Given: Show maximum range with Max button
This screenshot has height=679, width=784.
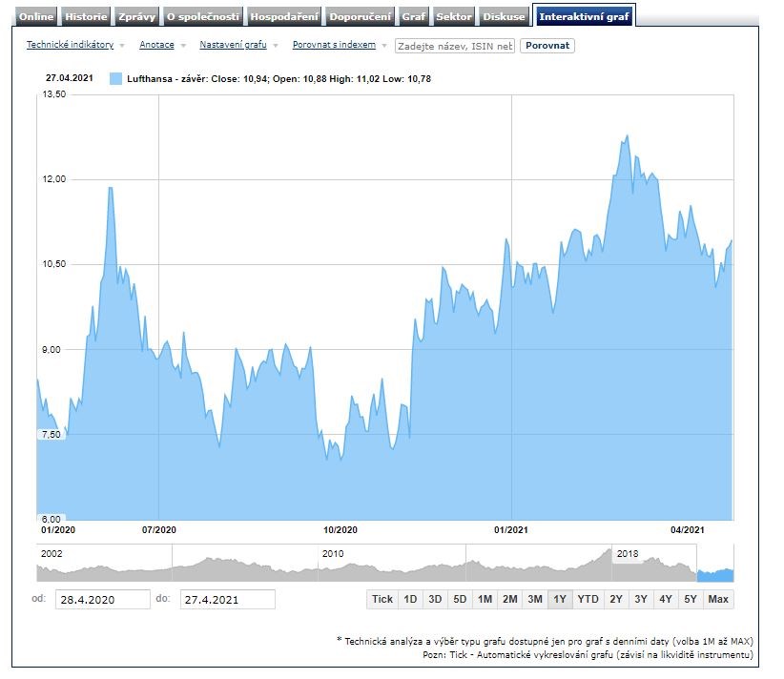Looking at the screenshot, I should click(718, 599).
